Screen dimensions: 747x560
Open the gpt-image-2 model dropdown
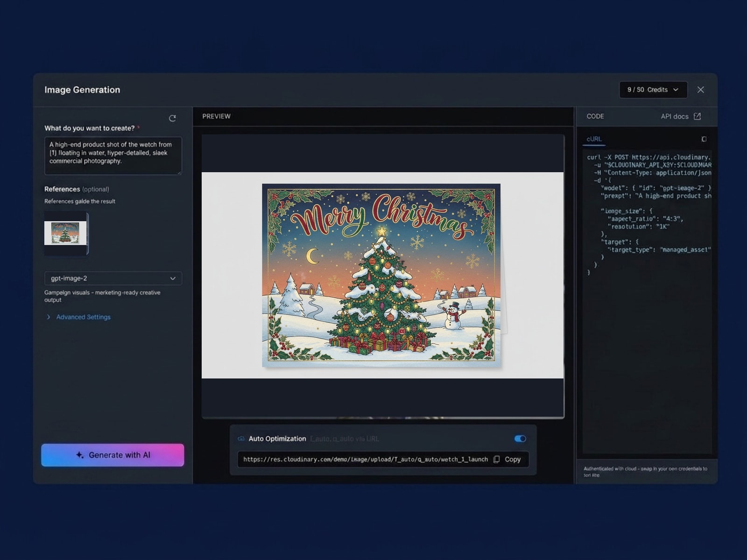tap(113, 278)
